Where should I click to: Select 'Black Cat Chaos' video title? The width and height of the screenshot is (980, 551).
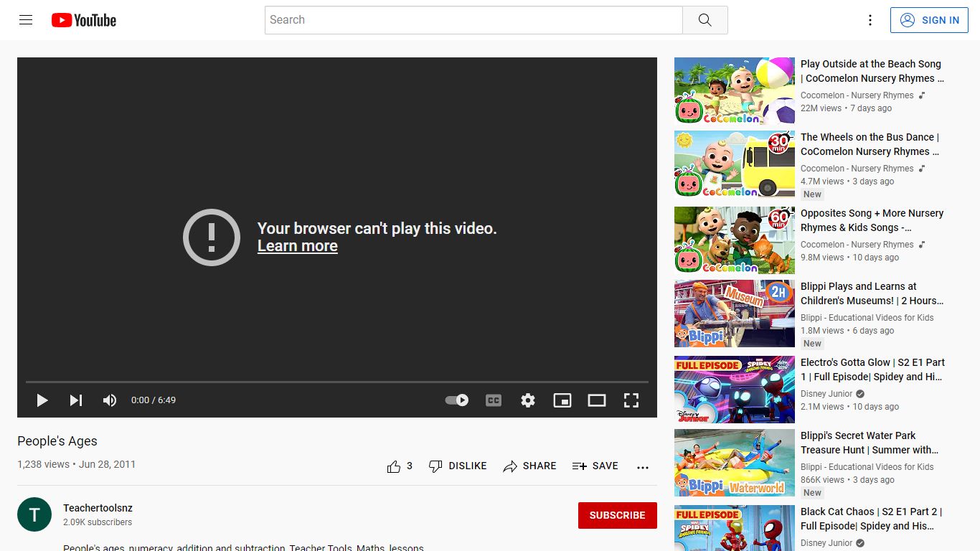pyautogui.click(x=872, y=519)
